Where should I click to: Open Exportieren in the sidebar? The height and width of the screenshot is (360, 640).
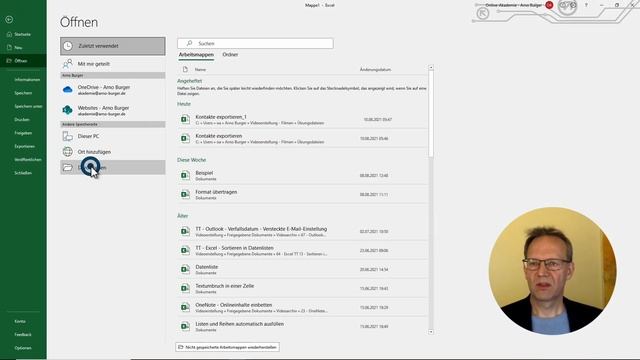[23, 146]
